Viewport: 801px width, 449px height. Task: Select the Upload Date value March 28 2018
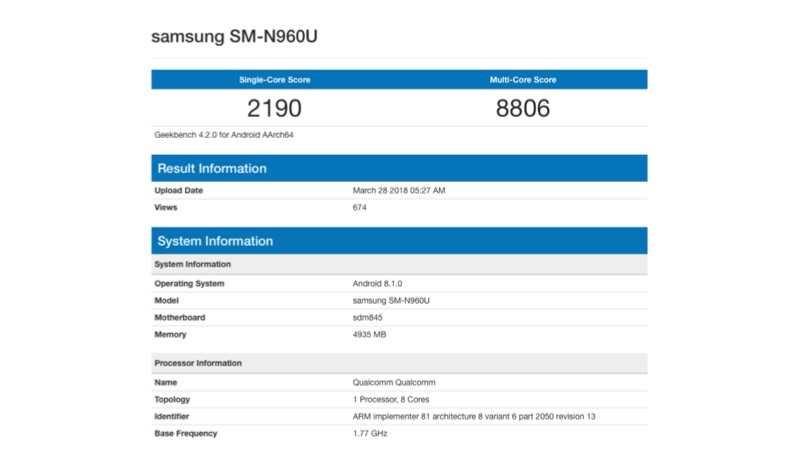point(399,190)
